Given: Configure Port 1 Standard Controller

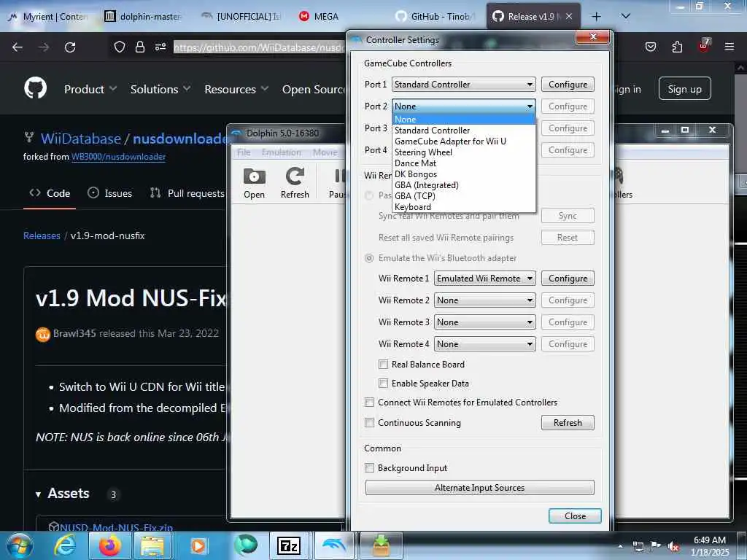Looking at the screenshot, I should tap(568, 85).
